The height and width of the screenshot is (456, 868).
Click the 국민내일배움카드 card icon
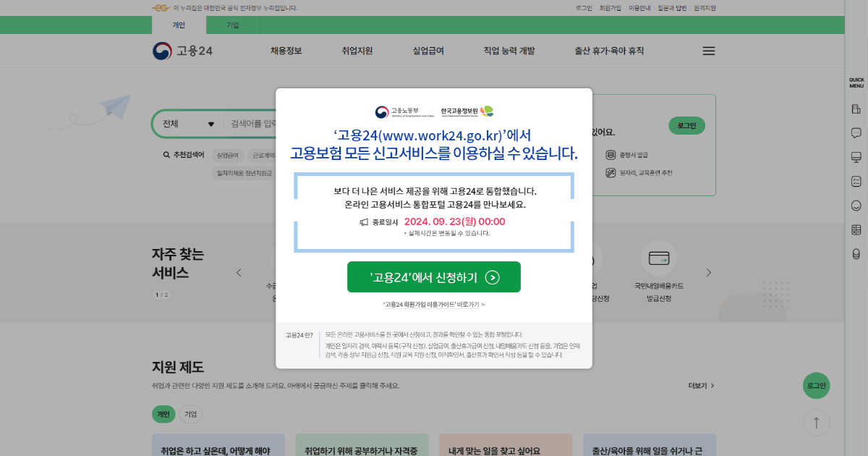pyautogui.click(x=659, y=258)
